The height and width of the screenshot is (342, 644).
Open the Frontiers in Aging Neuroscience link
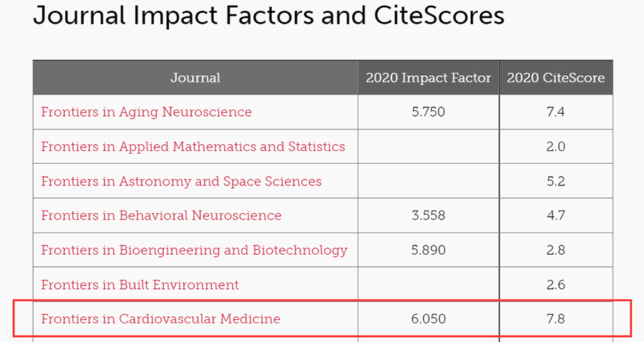(x=146, y=112)
